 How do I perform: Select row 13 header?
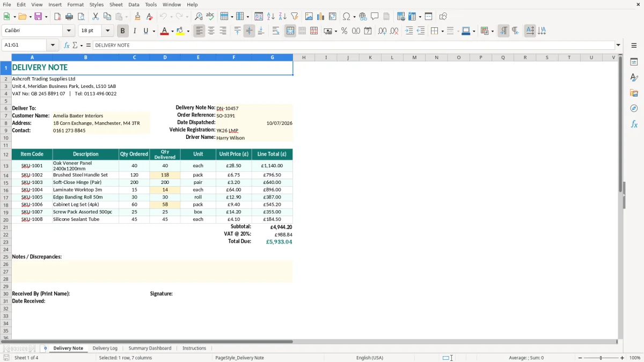[6, 166]
